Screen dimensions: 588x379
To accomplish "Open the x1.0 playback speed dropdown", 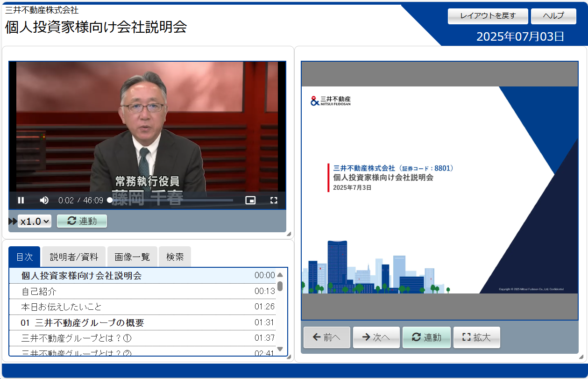I will tap(35, 222).
